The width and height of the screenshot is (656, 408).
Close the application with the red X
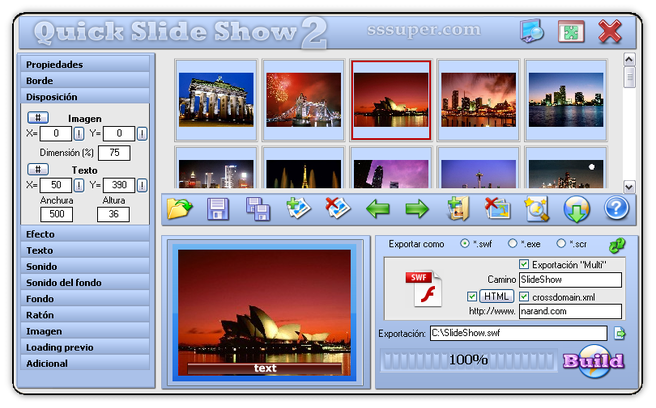(610, 31)
